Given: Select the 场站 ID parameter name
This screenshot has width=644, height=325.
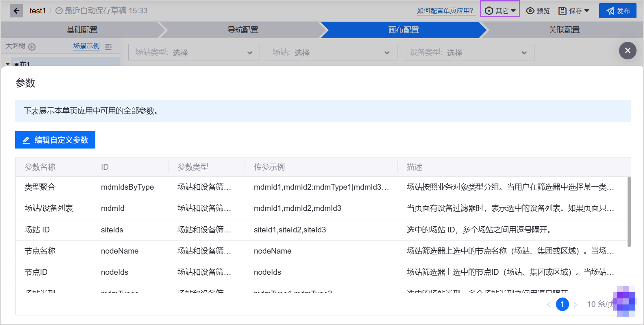Looking at the screenshot, I should (37, 230).
